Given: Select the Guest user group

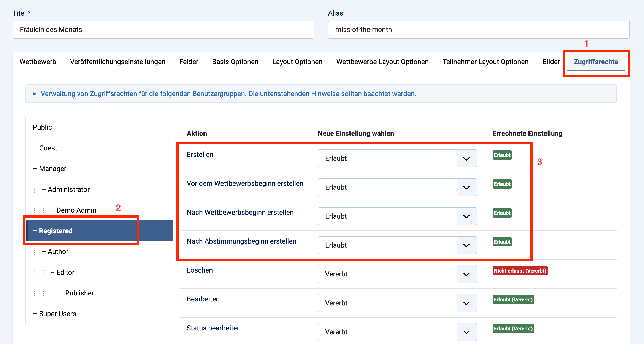Looking at the screenshot, I should [x=48, y=148].
